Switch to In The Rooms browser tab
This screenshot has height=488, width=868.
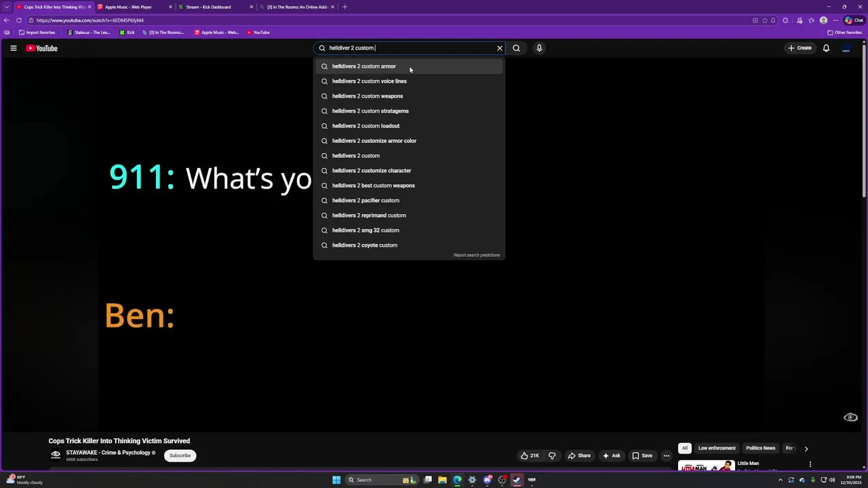[x=297, y=7]
